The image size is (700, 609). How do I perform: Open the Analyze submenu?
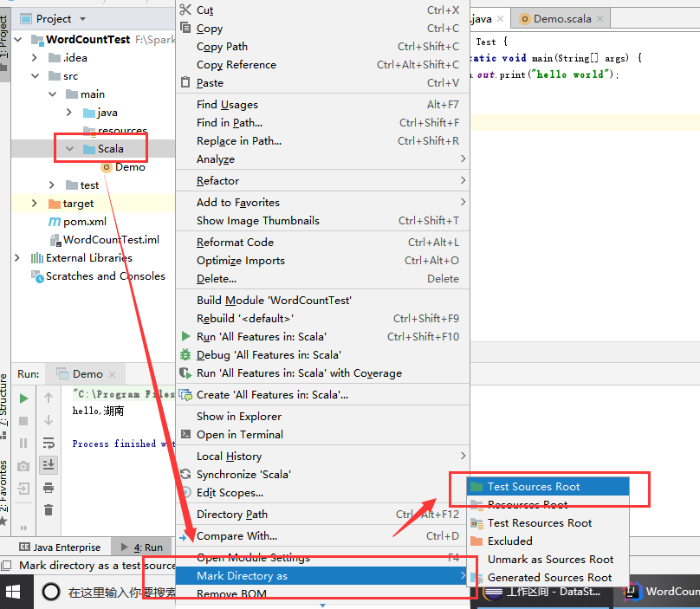click(x=323, y=159)
